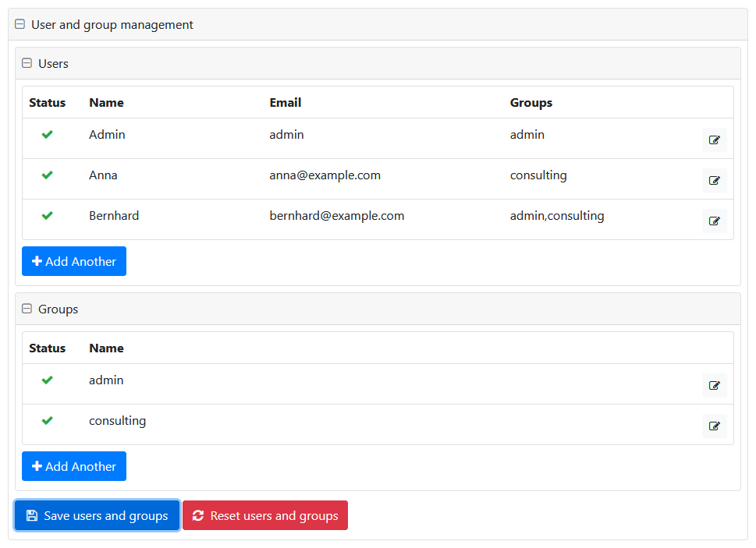
Task: Click the edit icon for Anna's row
Action: coord(714,180)
